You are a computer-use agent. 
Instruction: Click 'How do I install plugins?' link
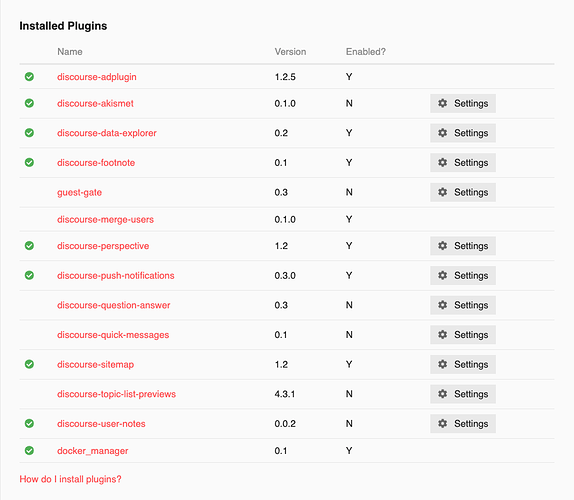[70, 479]
